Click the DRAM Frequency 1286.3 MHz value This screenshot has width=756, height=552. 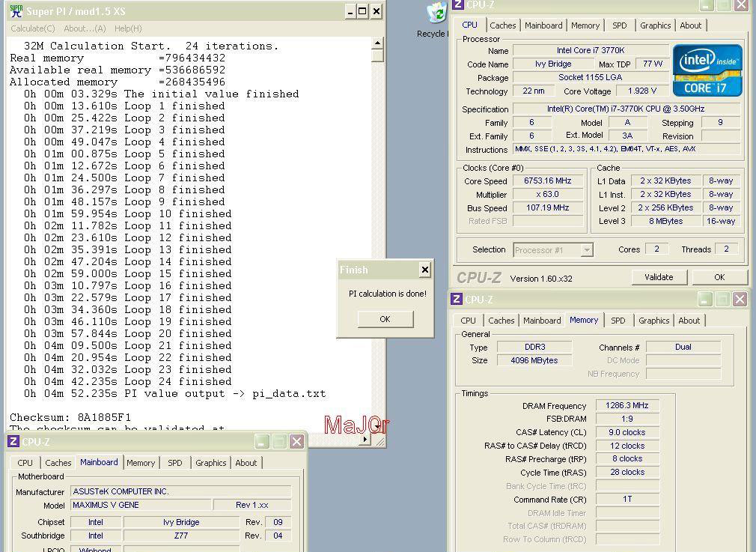[627, 405]
